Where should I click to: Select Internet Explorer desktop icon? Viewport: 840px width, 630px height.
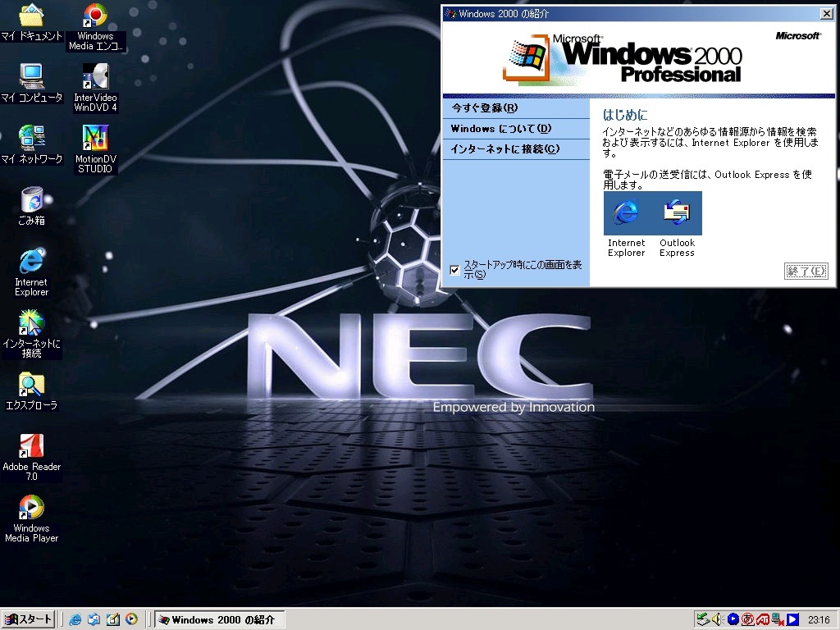point(32,272)
